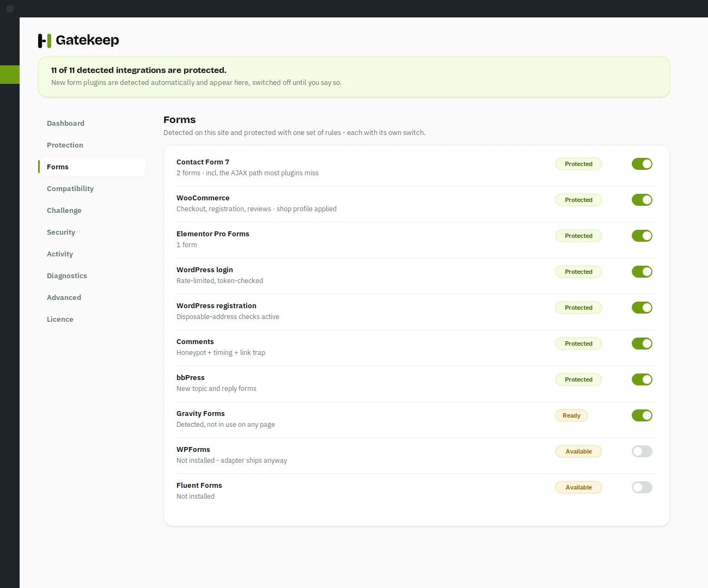Click Elementor Pro Forms title
708x588 pixels.
[213, 234]
